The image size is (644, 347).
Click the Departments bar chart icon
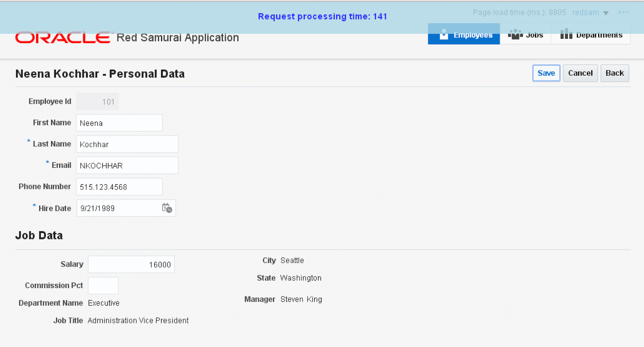tap(566, 34)
